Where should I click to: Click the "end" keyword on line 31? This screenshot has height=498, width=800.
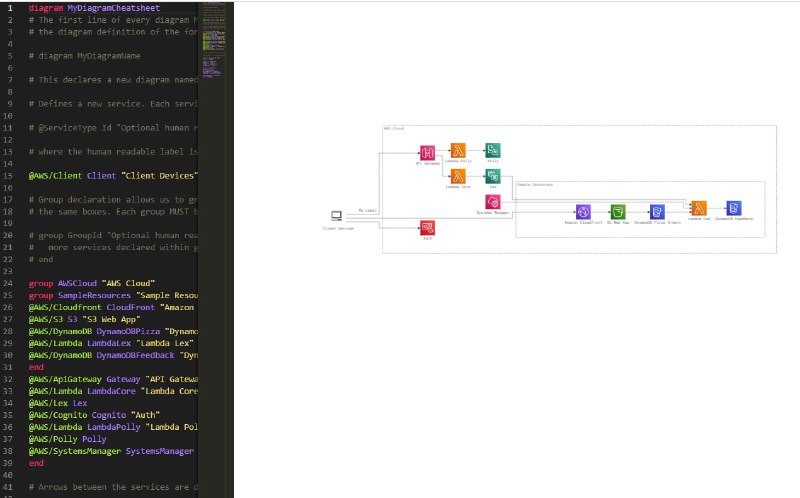click(36, 367)
